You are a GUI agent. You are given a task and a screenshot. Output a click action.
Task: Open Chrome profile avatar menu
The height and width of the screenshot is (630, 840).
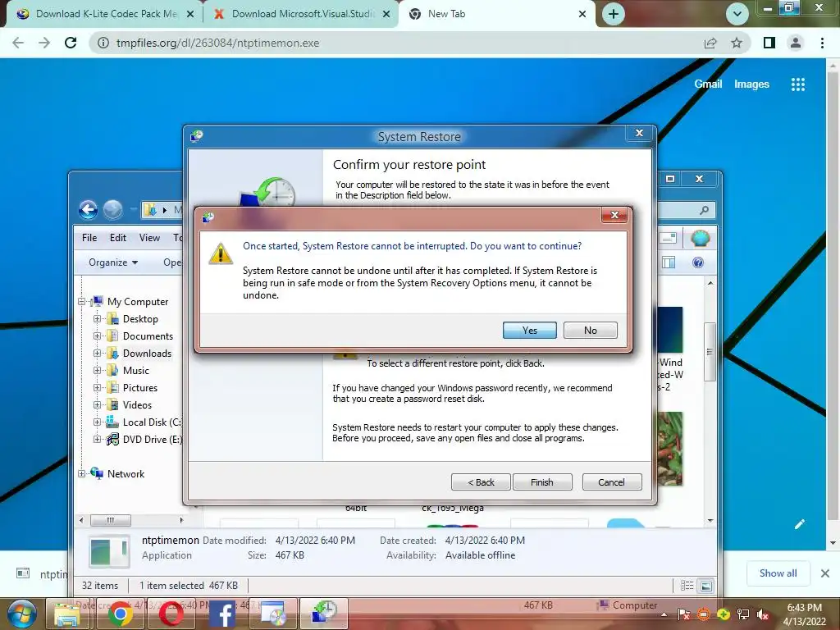tap(796, 43)
